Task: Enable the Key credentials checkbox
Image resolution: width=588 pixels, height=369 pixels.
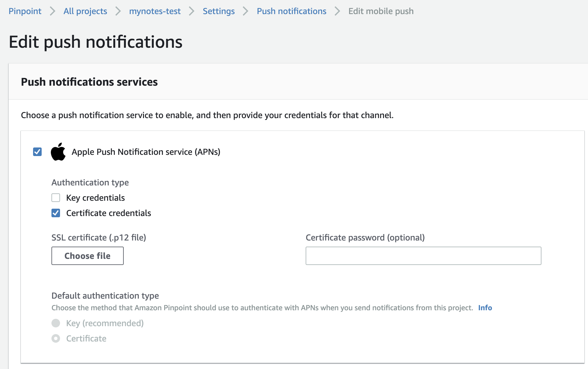Action: [56, 198]
